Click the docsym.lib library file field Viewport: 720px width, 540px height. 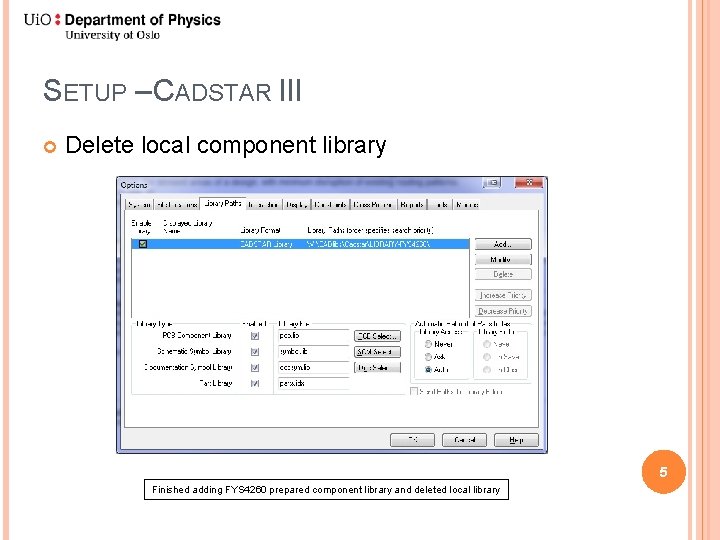pyautogui.click(x=313, y=367)
